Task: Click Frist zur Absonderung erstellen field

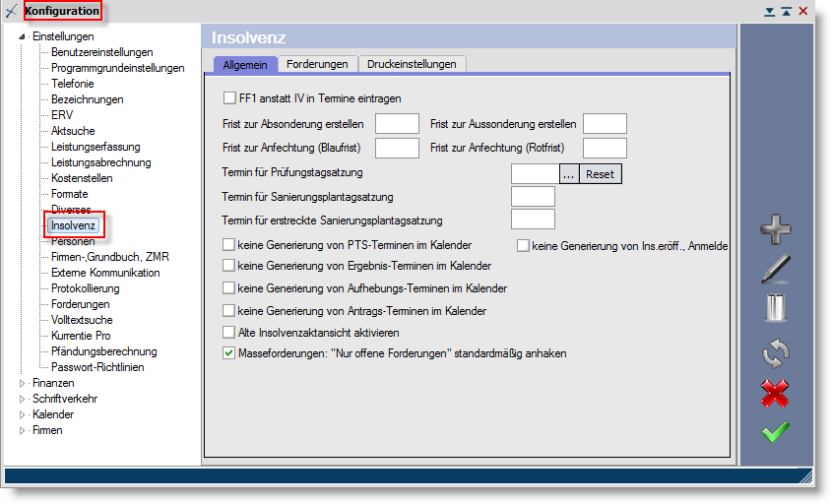Action: pos(397,123)
